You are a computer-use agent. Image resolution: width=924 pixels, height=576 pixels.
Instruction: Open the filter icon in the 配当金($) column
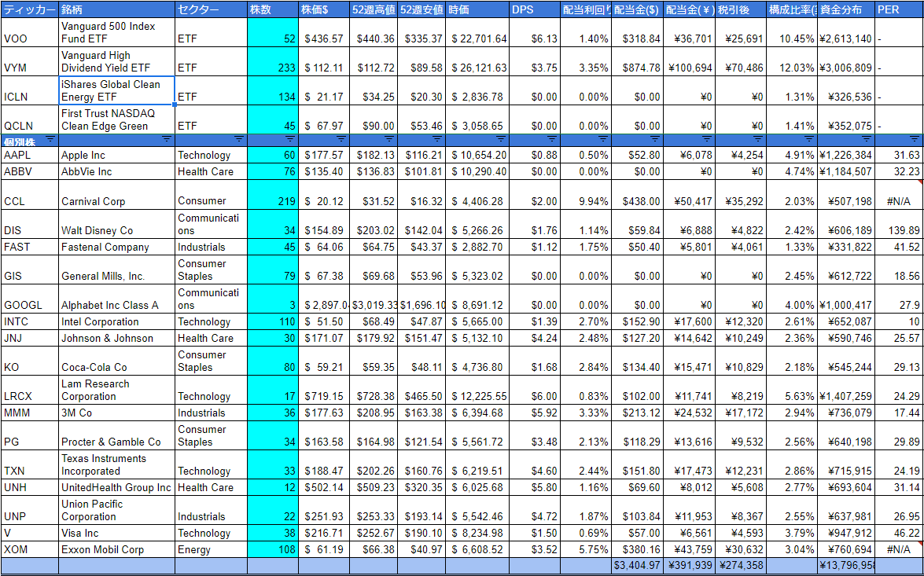[655, 140]
